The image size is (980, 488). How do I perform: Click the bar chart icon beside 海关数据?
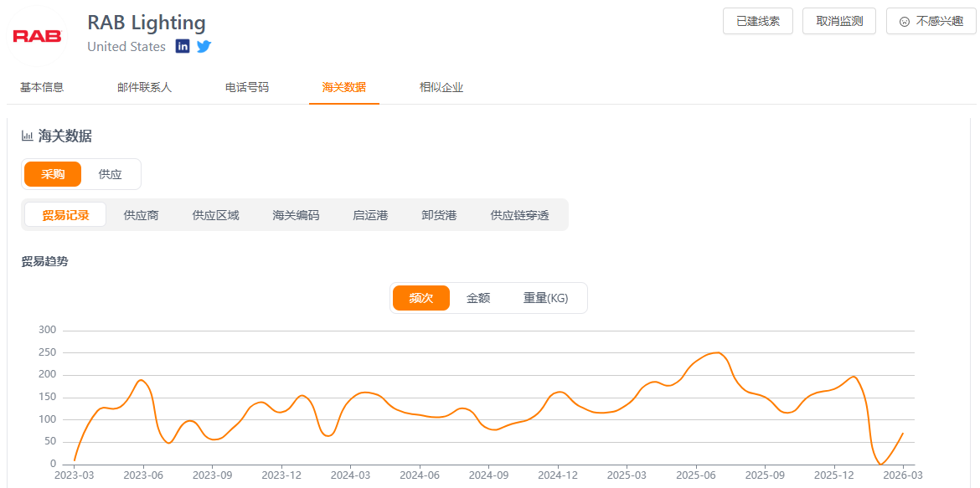point(27,136)
